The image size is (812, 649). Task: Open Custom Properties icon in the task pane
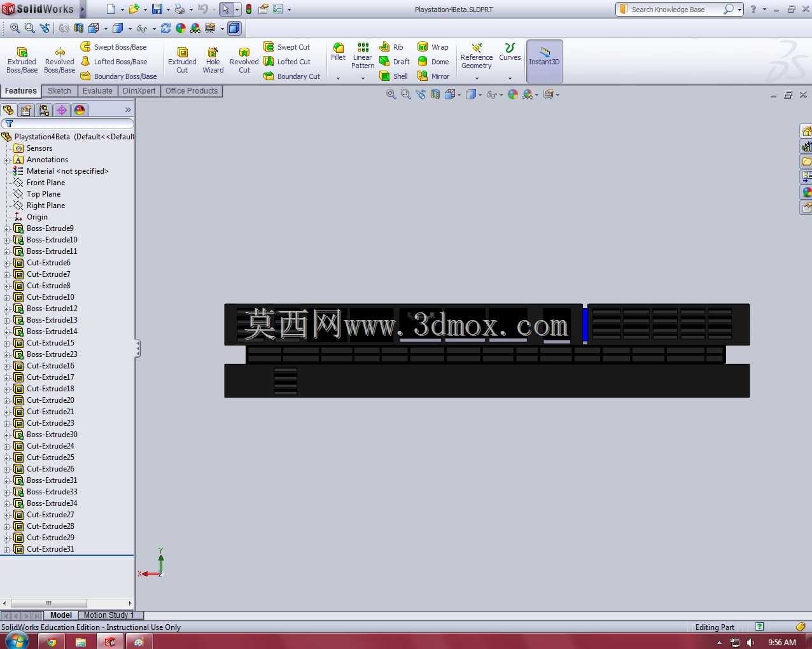806,207
